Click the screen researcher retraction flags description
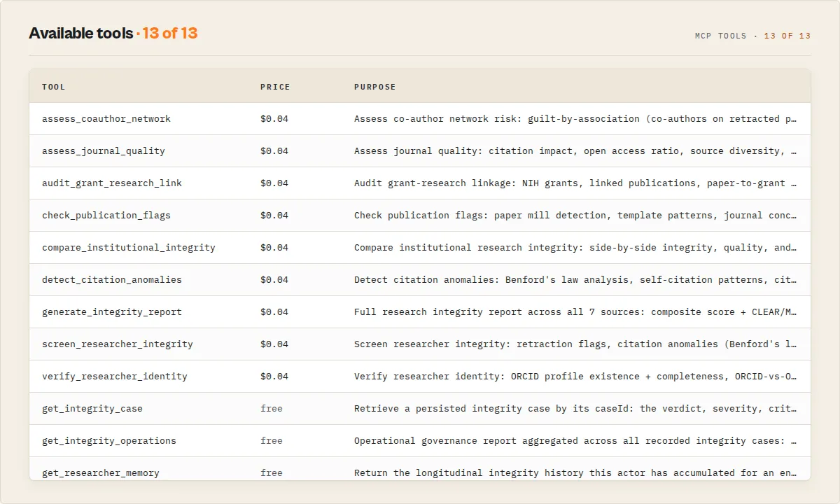Image resolution: width=840 pixels, height=504 pixels. point(576,344)
